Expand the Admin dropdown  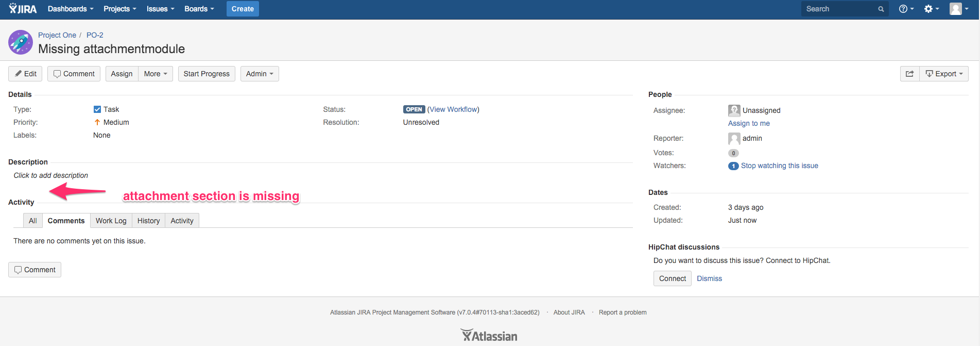coord(260,74)
